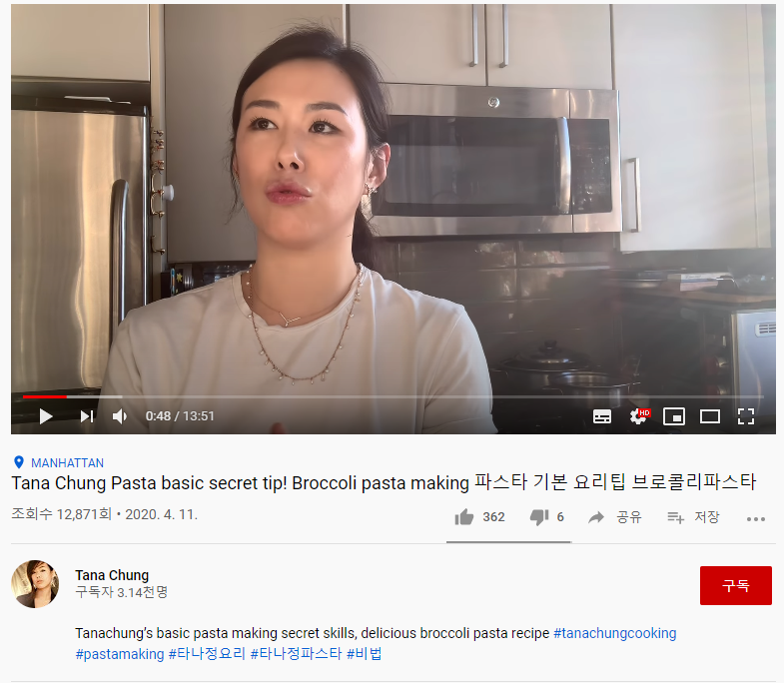Open the Tana Chung channel name
The width and height of the screenshot is (784, 683).
coord(112,575)
